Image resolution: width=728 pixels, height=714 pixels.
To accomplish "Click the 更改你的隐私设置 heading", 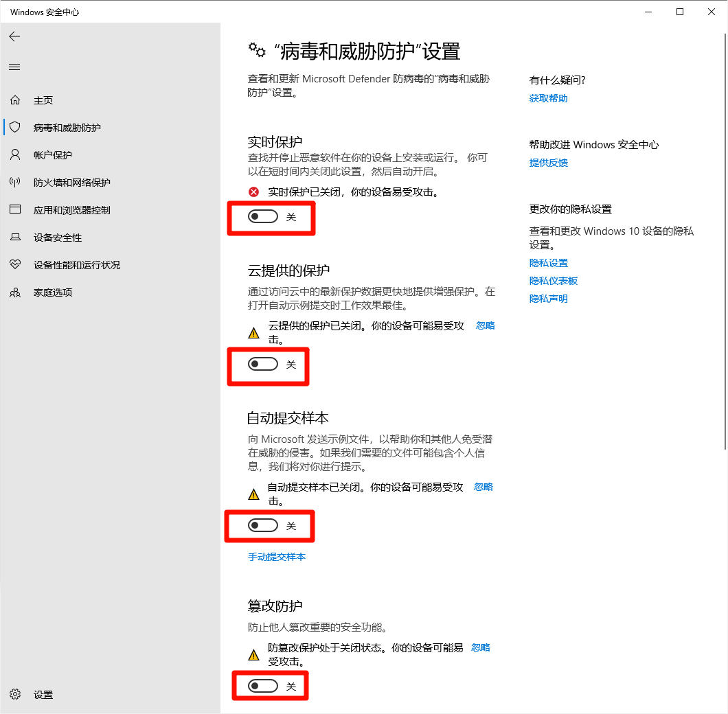I will [x=571, y=209].
